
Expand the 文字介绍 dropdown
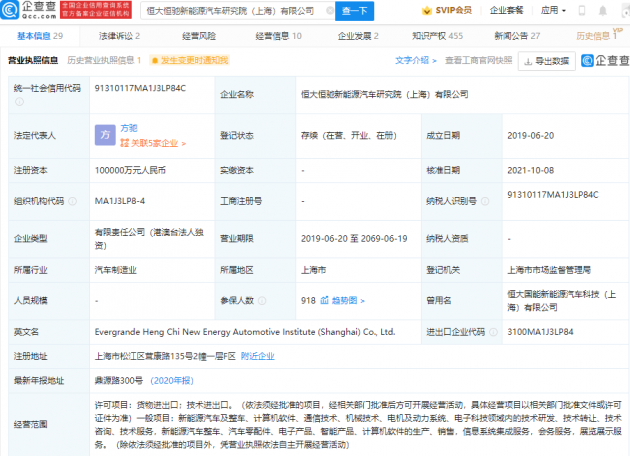pos(418,60)
